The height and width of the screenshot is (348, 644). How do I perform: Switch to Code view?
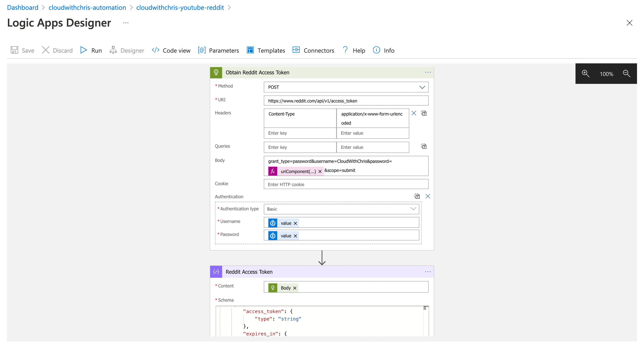coord(171,50)
